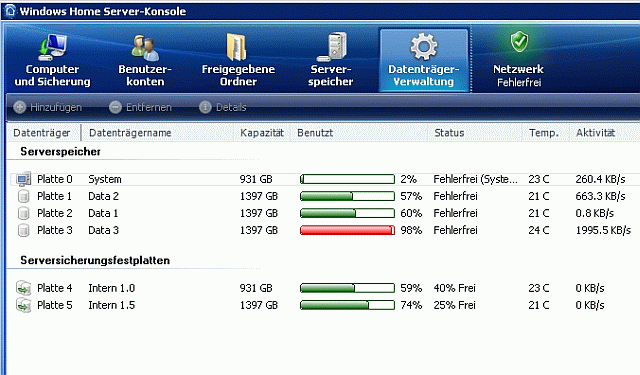The image size is (640, 375).
Task: Sort by the Benutzt column header
Action: pos(315,133)
